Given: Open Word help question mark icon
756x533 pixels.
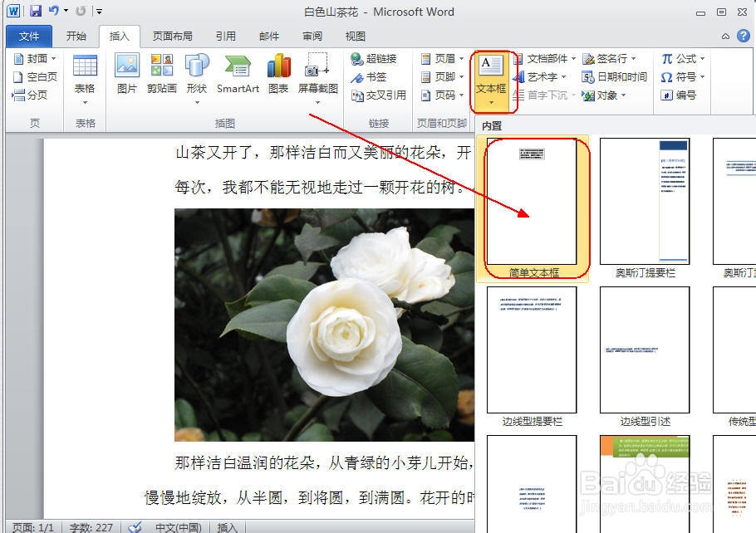Looking at the screenshot, I should coord(744,36).
